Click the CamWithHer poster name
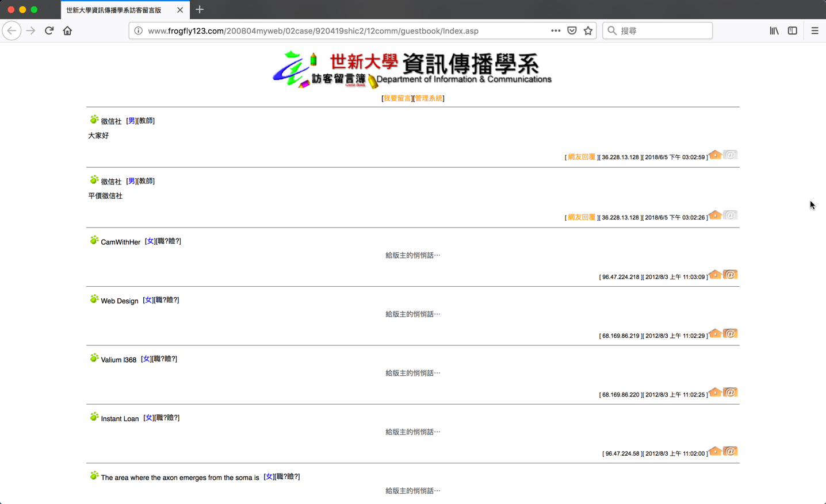This screenshot has height=504, width=826. (120, 242)
